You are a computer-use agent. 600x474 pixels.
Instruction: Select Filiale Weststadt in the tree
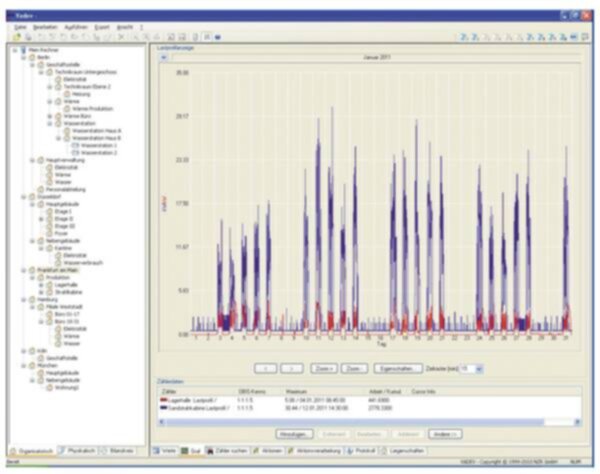point(64,307)
